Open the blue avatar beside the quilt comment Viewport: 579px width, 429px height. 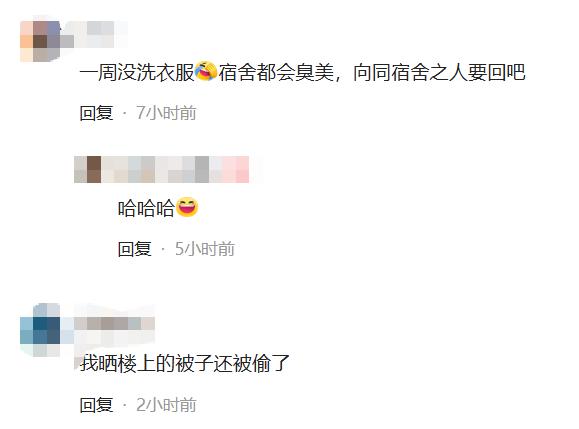click(x=40, y=330)
